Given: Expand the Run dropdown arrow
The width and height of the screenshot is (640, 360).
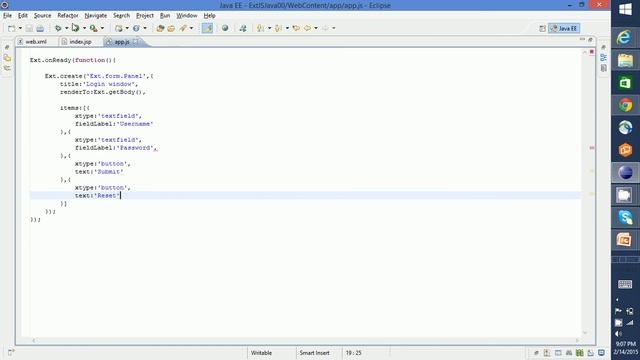Looking at the screenshot, I should click(x=84, y=28).
